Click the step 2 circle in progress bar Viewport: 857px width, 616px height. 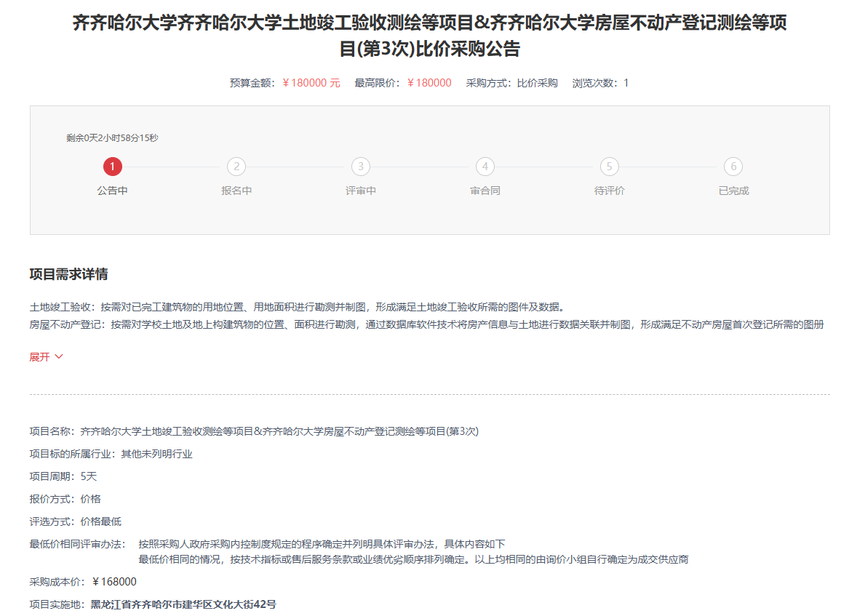click(x=236, y=167)
